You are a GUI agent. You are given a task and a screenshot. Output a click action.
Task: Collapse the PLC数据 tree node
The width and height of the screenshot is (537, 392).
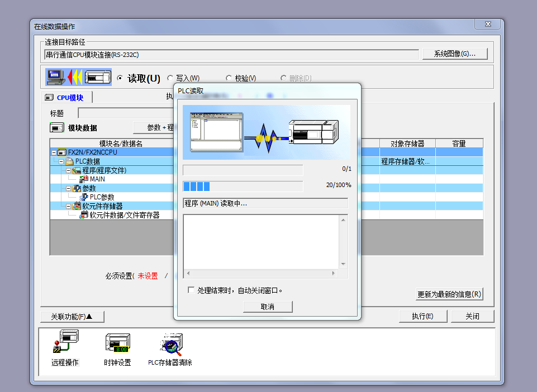pyautogui.click(x=61, y=161)
